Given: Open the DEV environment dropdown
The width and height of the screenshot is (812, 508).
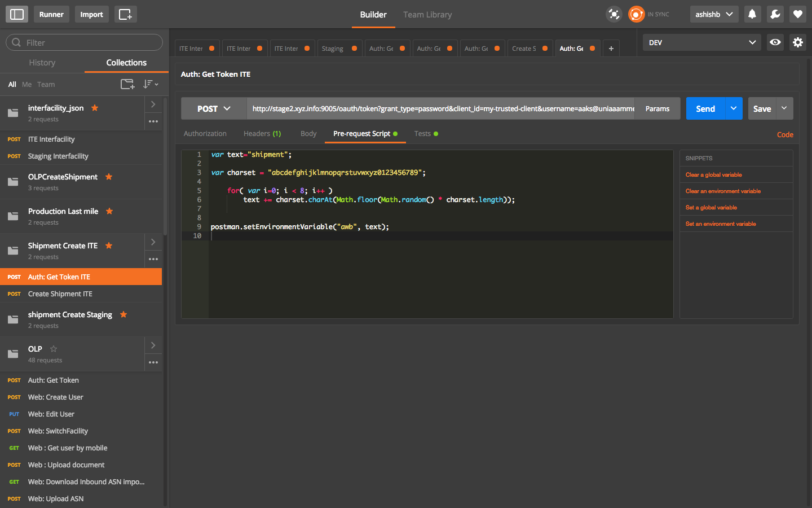Looking at the screenshot, I should coord(701,42).
